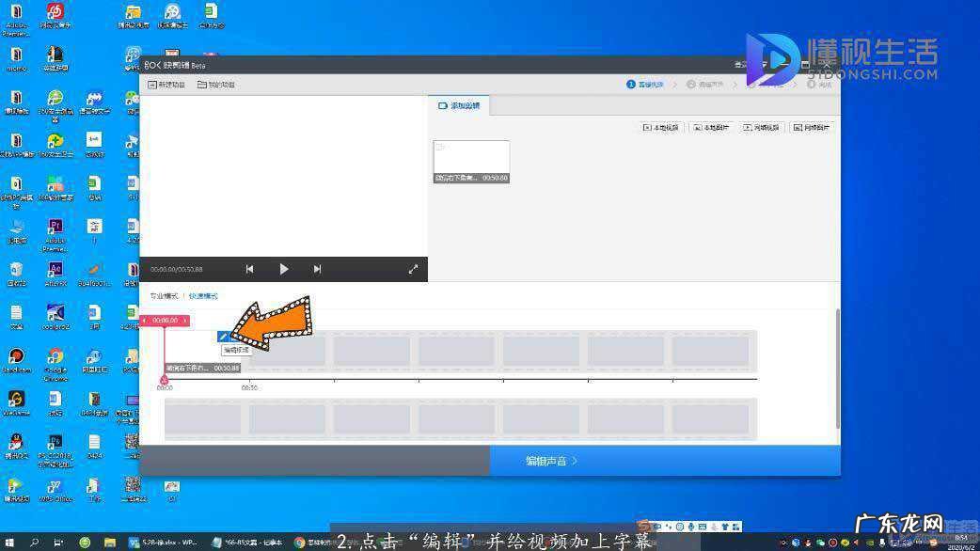Screen dimensions: 980x551
Task: Switch to 快速模式 quick mode
Action: [203, 296]
